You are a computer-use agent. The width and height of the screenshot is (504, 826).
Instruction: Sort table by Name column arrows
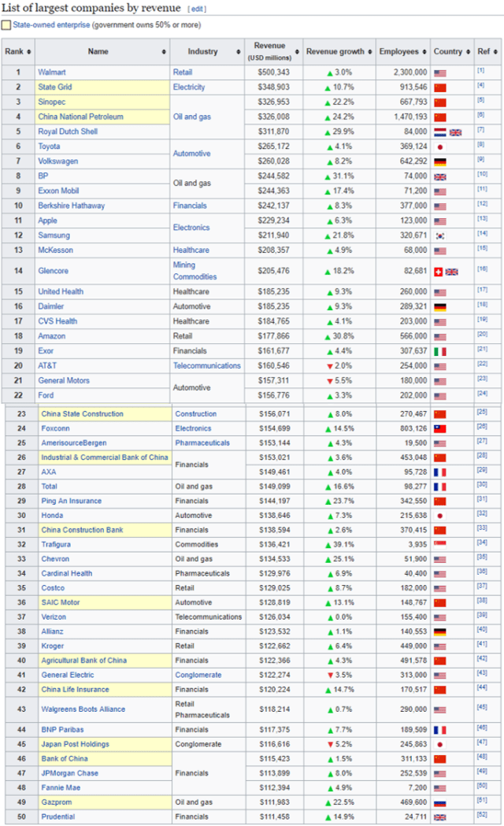[x=165, y=52]
